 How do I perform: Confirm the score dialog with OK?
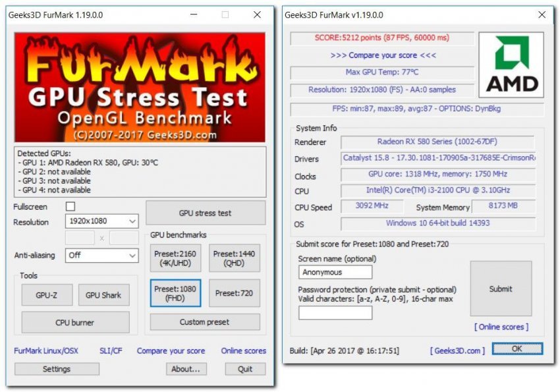click(517, 349)
